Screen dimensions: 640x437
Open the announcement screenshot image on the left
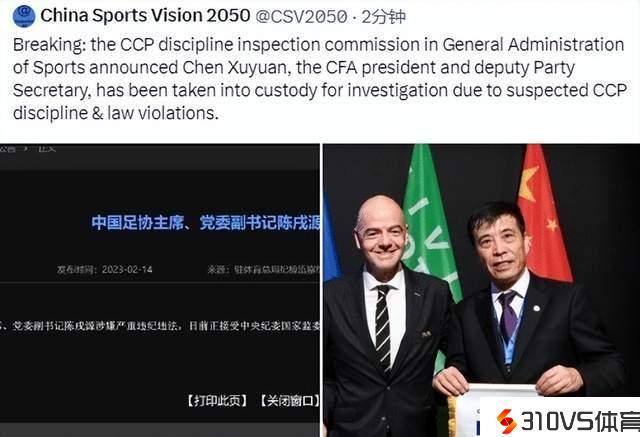[x=160, y=290]
